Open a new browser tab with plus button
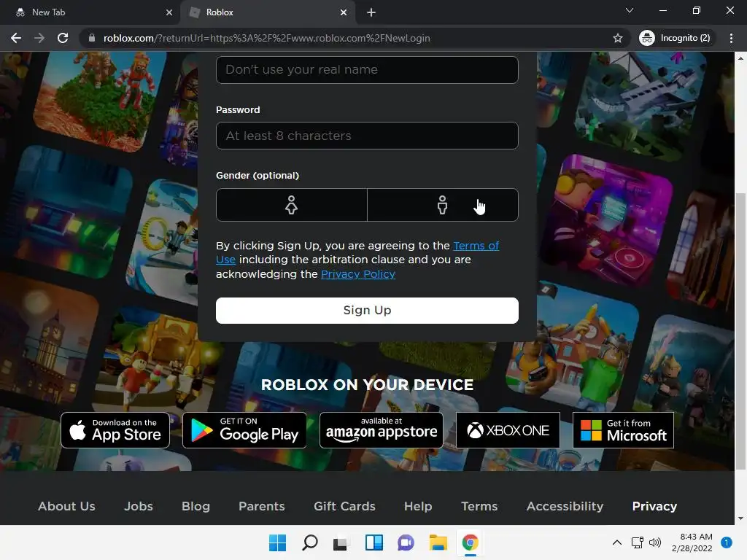The width and height of the screenshot is (747, 560). 371,12
